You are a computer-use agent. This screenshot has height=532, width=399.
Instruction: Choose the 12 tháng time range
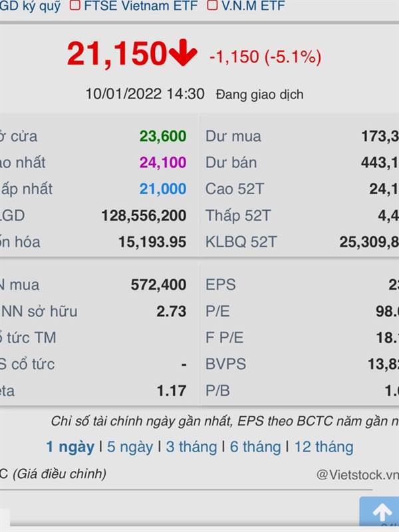[324, 447]
